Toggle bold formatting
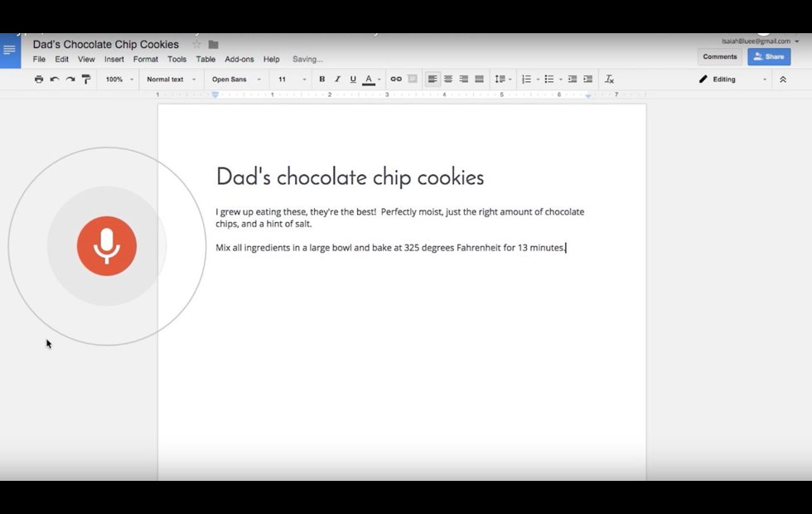812x514 pixels. pos(322,80)
